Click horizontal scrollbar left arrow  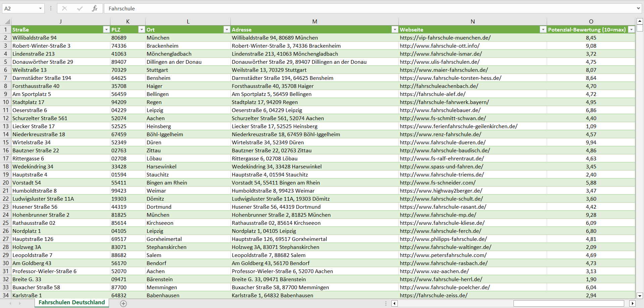coord(395,303)
